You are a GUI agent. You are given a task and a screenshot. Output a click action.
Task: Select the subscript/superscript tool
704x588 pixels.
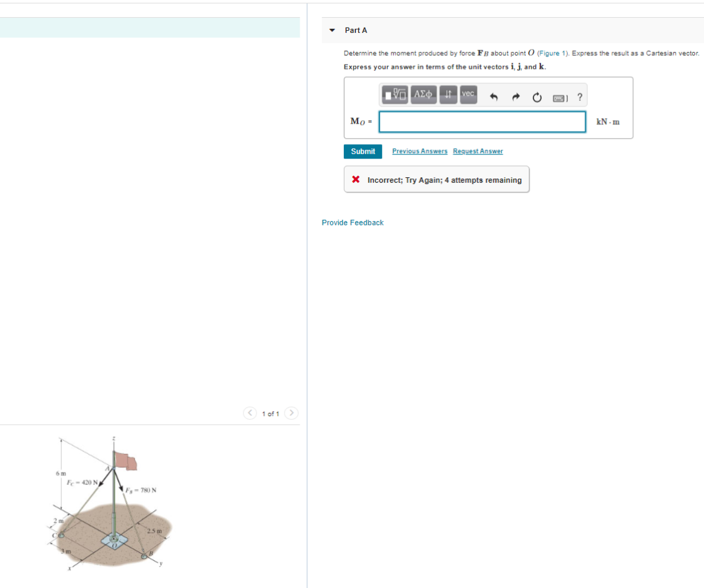pyautogui.click(x=448, y=95)
